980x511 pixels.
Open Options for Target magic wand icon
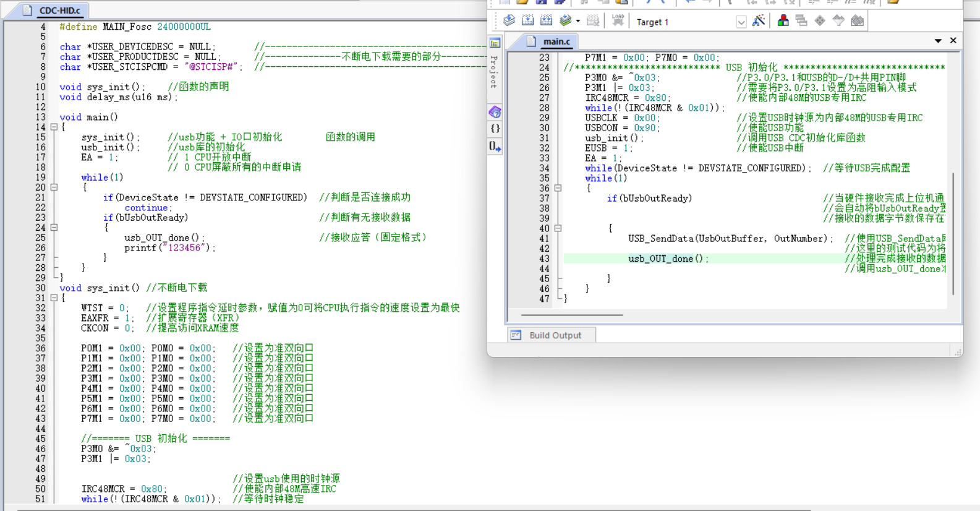(x=759, y=21)
